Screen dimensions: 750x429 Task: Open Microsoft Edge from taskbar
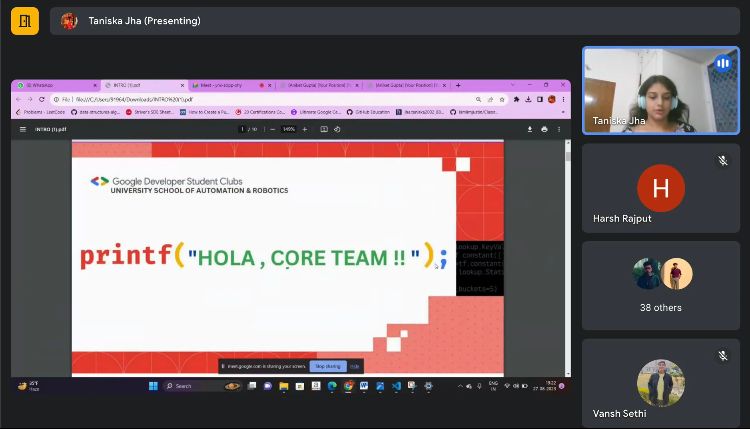[x=332, y=386]
